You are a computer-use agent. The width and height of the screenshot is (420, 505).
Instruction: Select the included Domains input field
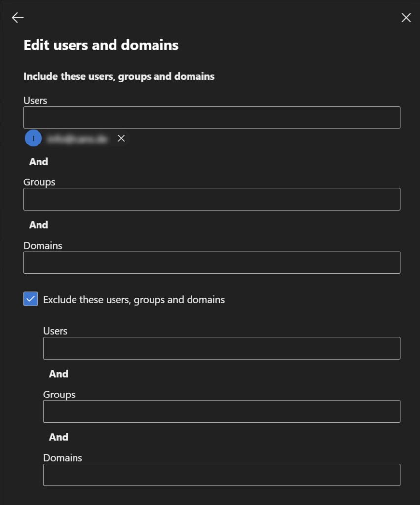(211, 262)
